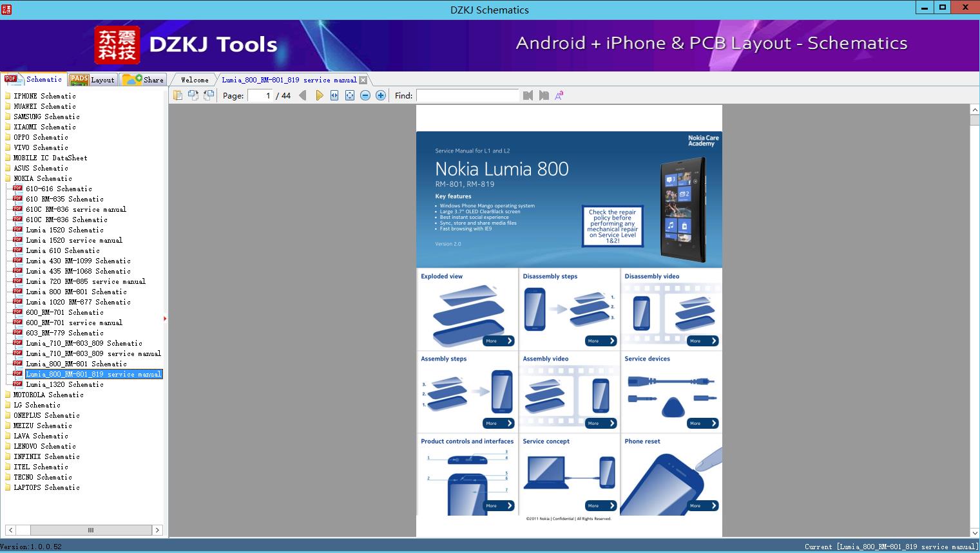Expand the XIAOMI Schematic folder

coord(44,127)
